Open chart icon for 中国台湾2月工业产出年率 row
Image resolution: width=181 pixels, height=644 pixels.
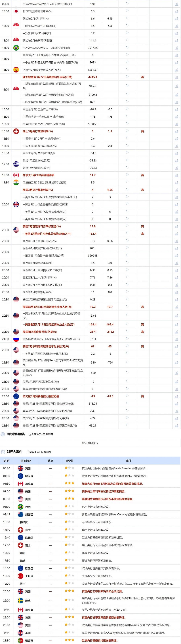(176, 109)
